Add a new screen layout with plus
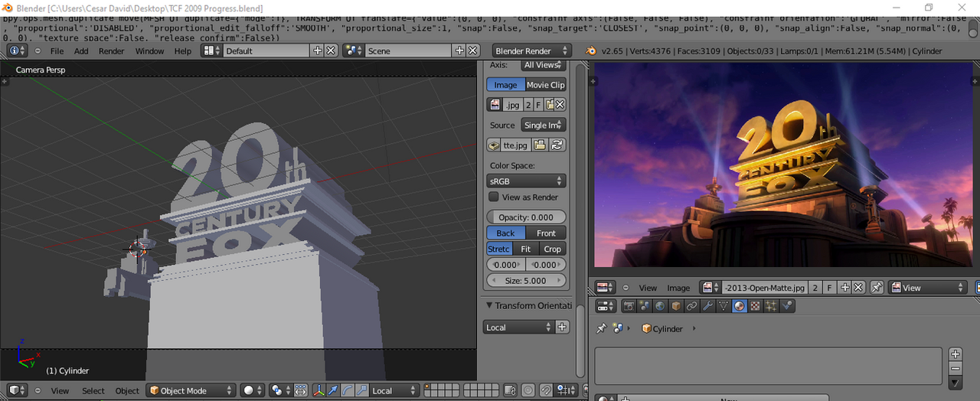 318,51
